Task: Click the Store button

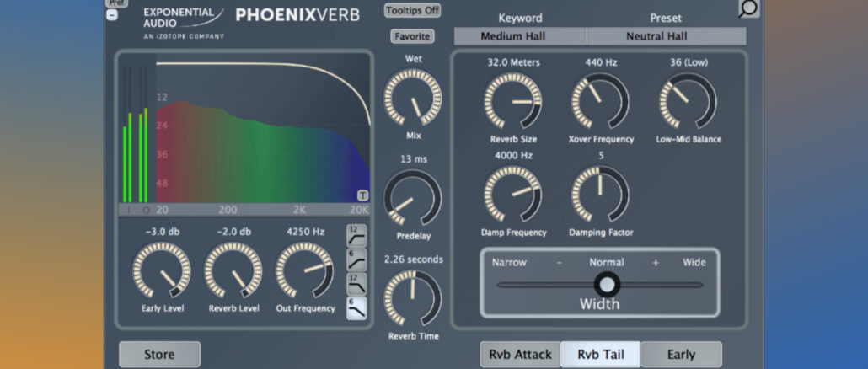Action: pyautogui.click(x=159, y=355)
